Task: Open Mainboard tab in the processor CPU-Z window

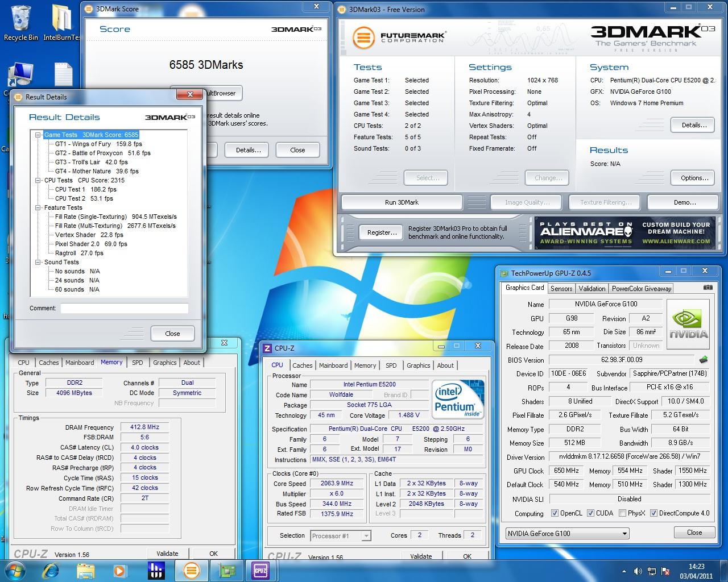Action: (333, 365)
